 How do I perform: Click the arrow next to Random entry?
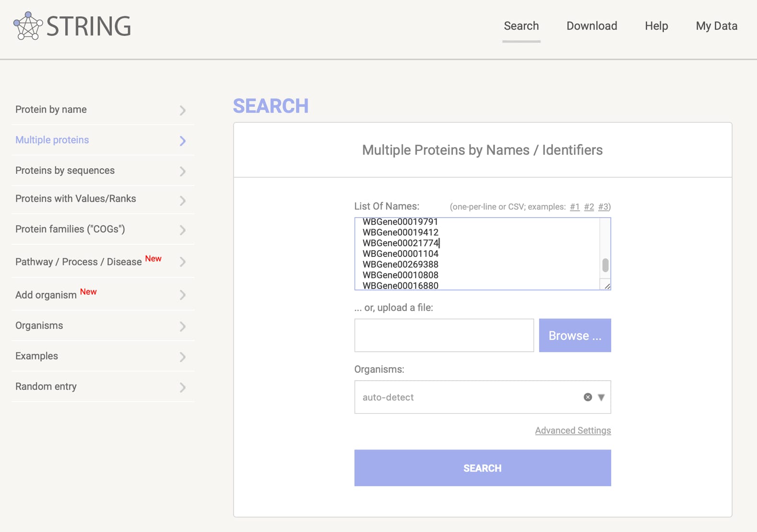(x=183, y=387)
